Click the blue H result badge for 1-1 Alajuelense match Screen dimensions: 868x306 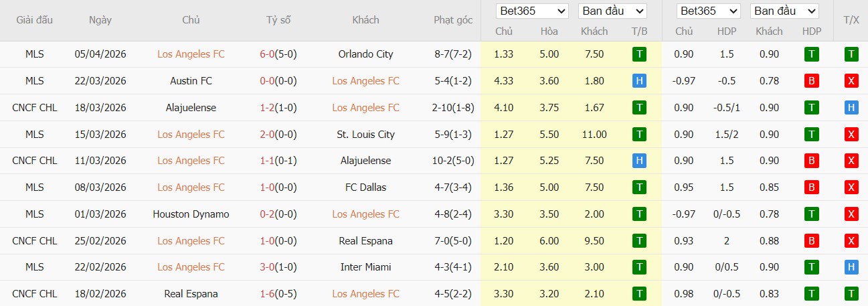coord(639,161)
